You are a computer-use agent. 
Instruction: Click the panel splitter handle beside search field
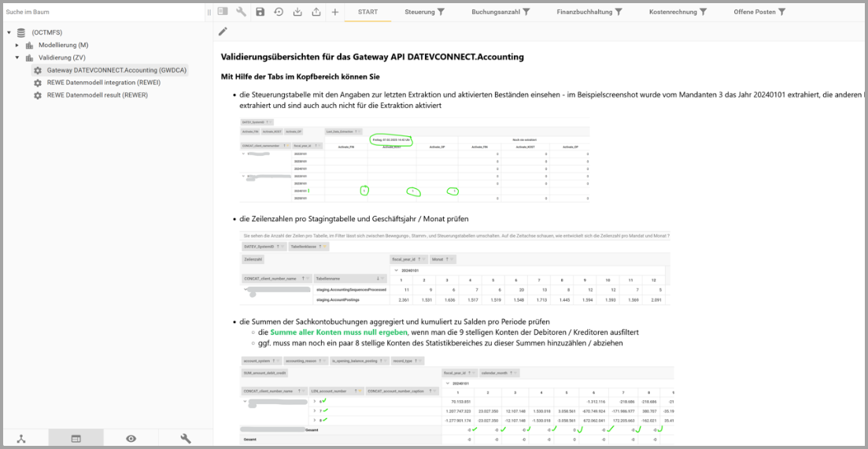(209, 12)
